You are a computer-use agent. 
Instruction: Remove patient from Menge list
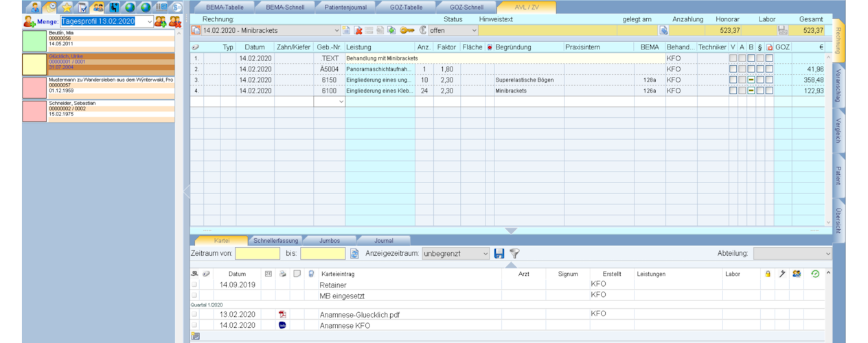click(x=175, y=22)
